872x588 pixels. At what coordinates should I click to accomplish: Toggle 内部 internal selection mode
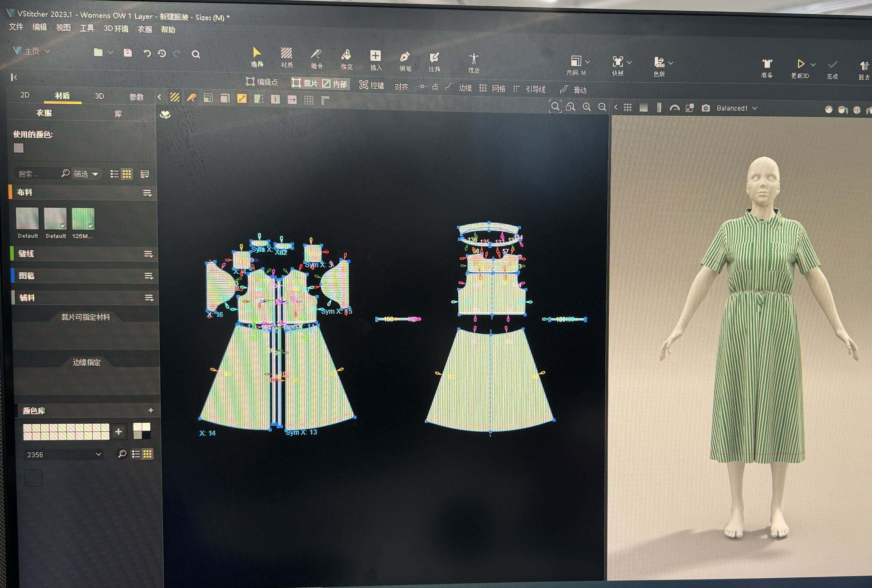[x=335, y=84]
